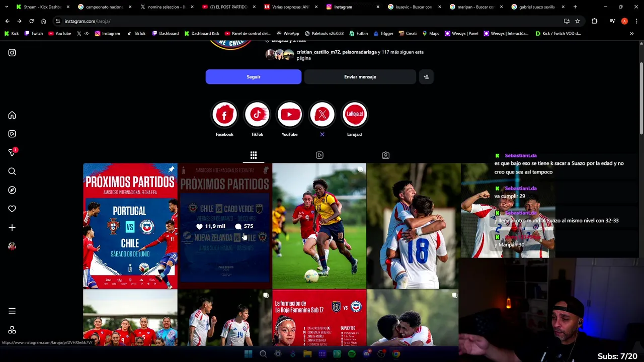Switch to maripan search tab

coord(476,7)
